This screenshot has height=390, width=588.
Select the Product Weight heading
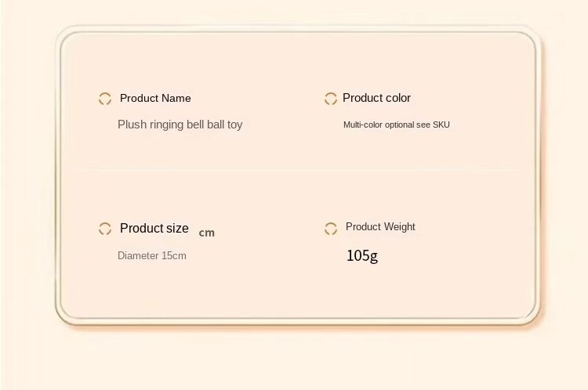point(380,226)
